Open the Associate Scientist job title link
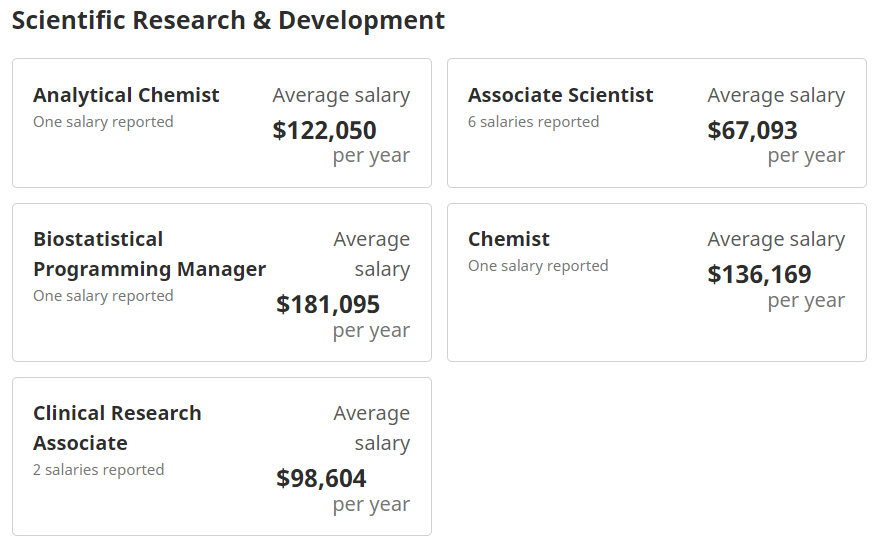This screenshot has width=884, height=544. click(x=560, y=95)
